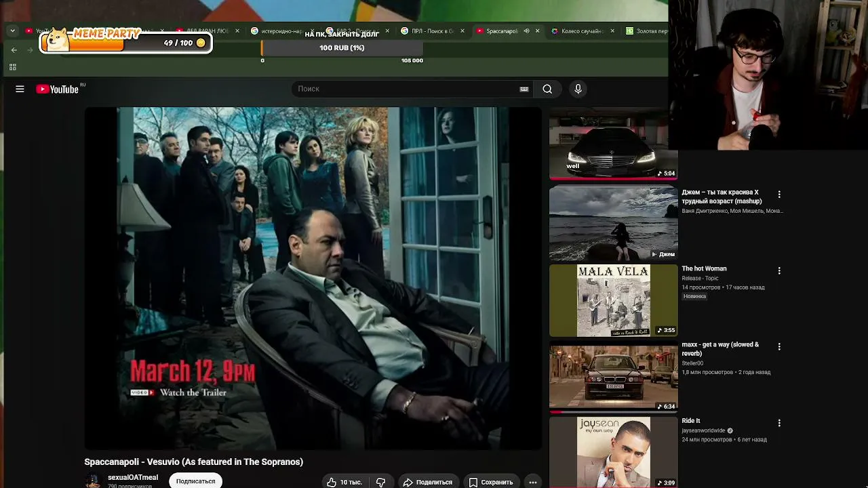The width and height of the screenshot is (868, 488).
Task: Start voice search with the microphone
Action: (578, 89)
